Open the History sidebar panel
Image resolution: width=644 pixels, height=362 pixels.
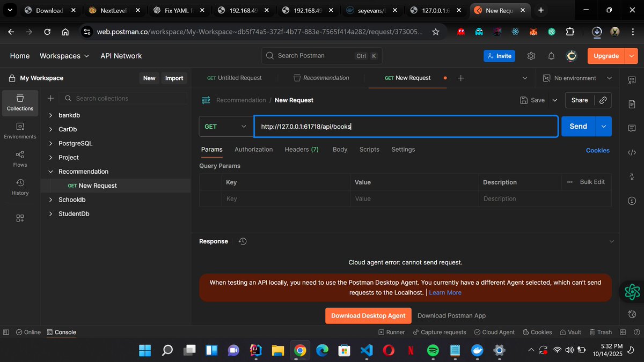point(20,187)
